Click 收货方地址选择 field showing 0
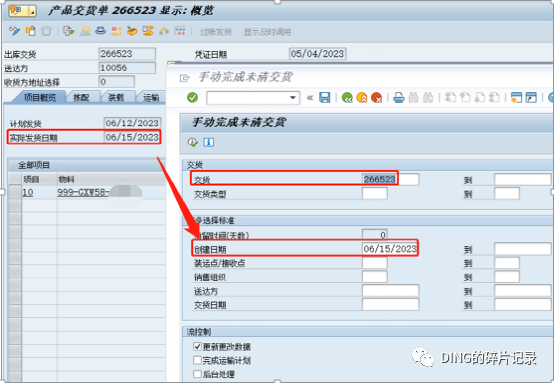The width and height of the screenshot is (554, 383). [x=116, y=82]
